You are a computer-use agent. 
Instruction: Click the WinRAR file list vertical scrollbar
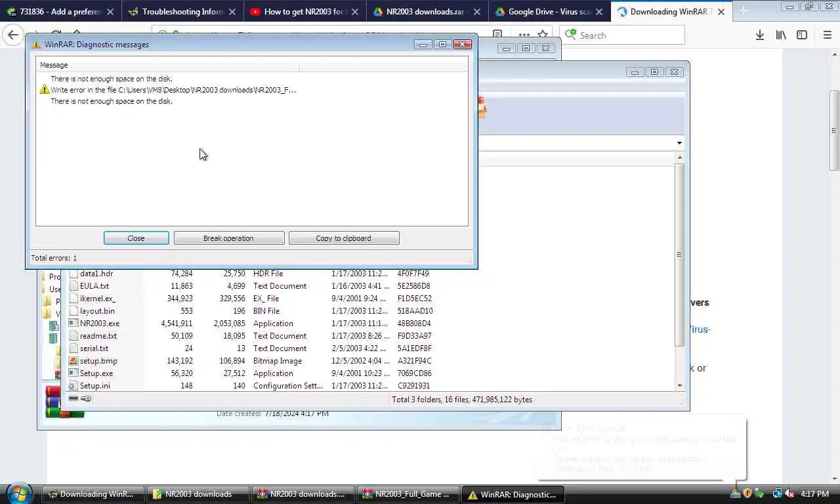pos(679,255)
